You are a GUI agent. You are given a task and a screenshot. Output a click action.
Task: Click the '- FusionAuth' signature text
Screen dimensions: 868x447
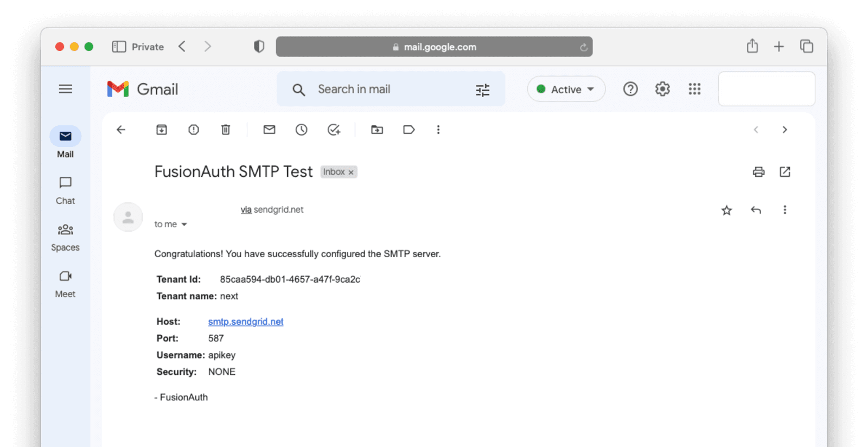pos(181,398)
